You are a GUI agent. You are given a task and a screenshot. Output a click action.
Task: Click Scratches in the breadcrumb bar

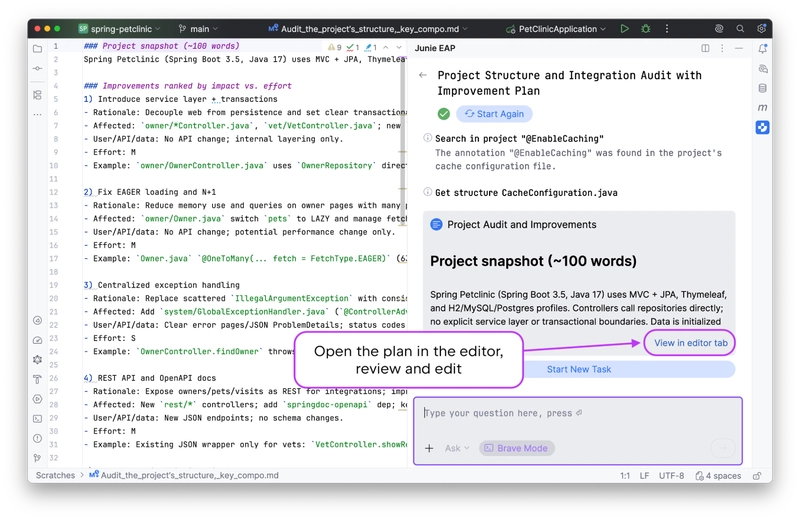click(x=55, y=476)
